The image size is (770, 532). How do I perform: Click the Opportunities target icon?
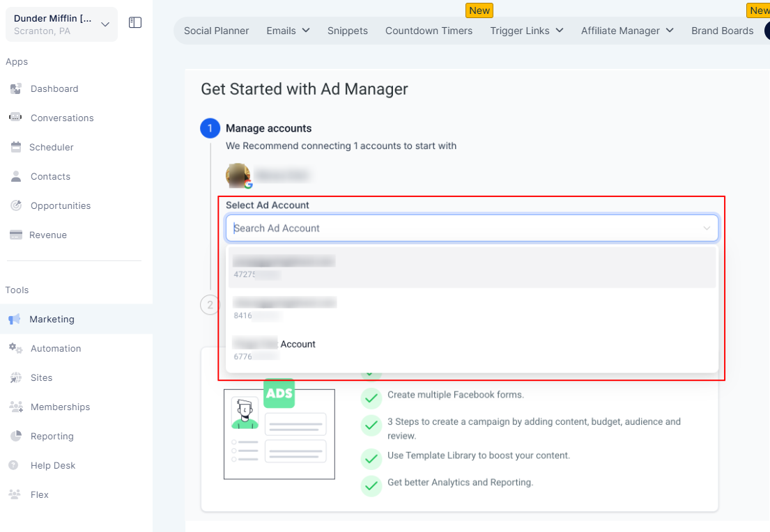point(16,205)
